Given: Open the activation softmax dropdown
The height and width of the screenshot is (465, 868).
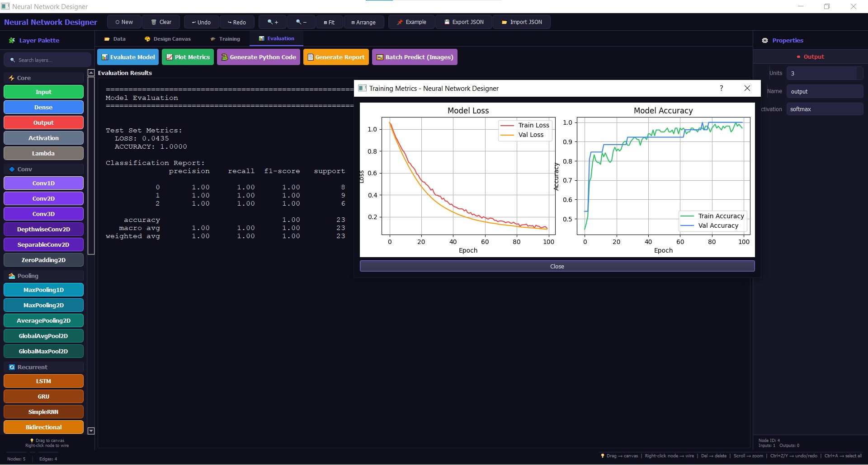Looking at the screenshot, I should pos(825,109).
